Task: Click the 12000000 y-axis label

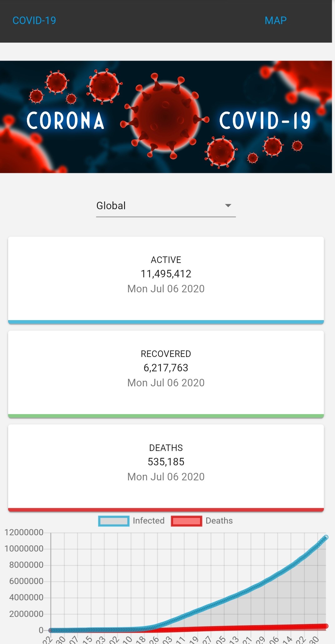Action: click(24, 533)
